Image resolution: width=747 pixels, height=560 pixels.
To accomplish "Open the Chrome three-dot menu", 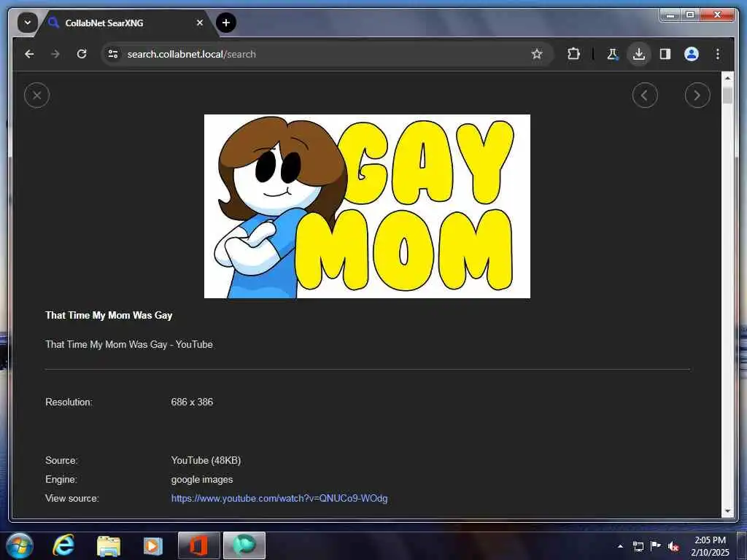I will point(718,54).
